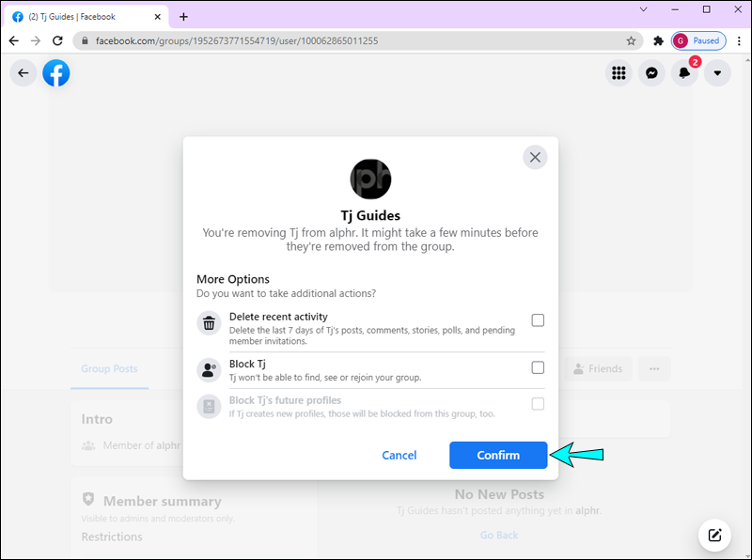The height and width of the screenshot is (560, 752).
Task: Switch to the Group Posts tab
Action: tap(109, 368)
